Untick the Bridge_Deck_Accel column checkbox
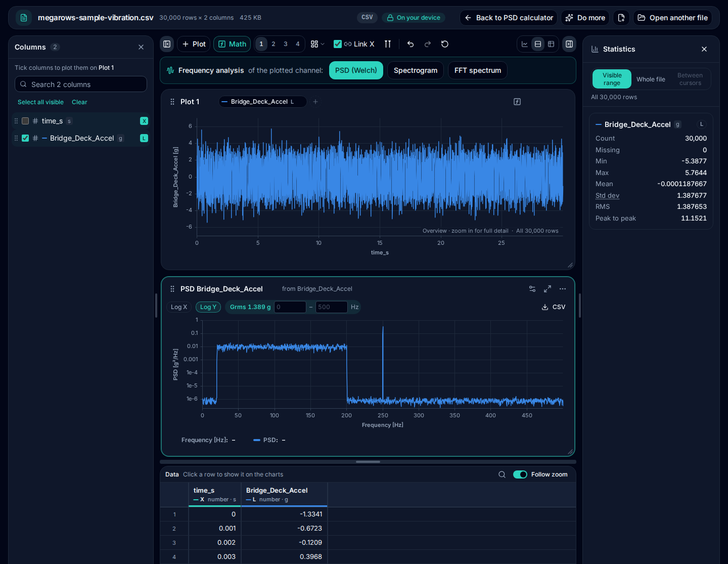The width and height of the screenshot is (728, 564). (25, 138)
